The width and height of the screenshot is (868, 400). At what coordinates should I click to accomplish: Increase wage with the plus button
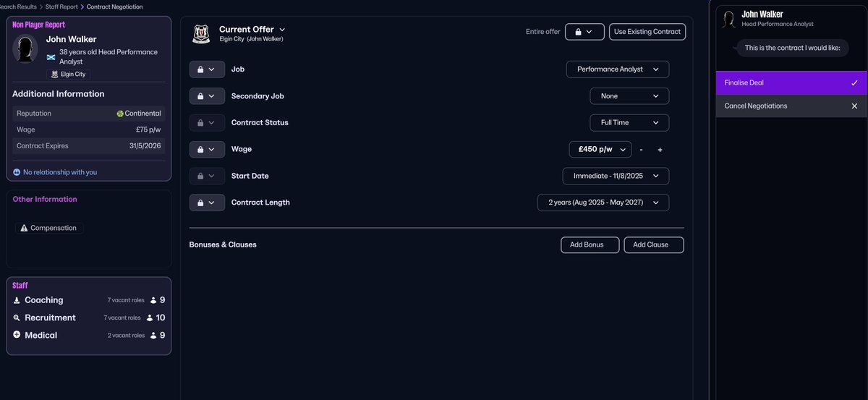[x=660, y=150]
